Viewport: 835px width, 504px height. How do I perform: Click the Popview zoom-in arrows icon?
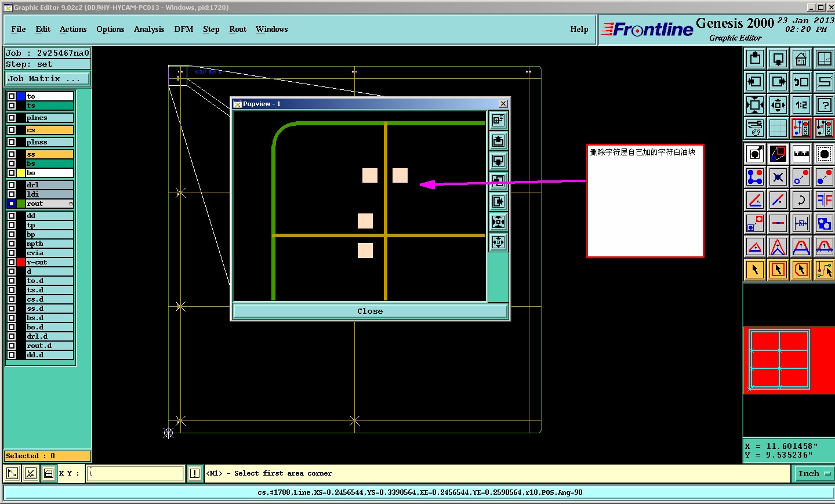tap(498, 222)
